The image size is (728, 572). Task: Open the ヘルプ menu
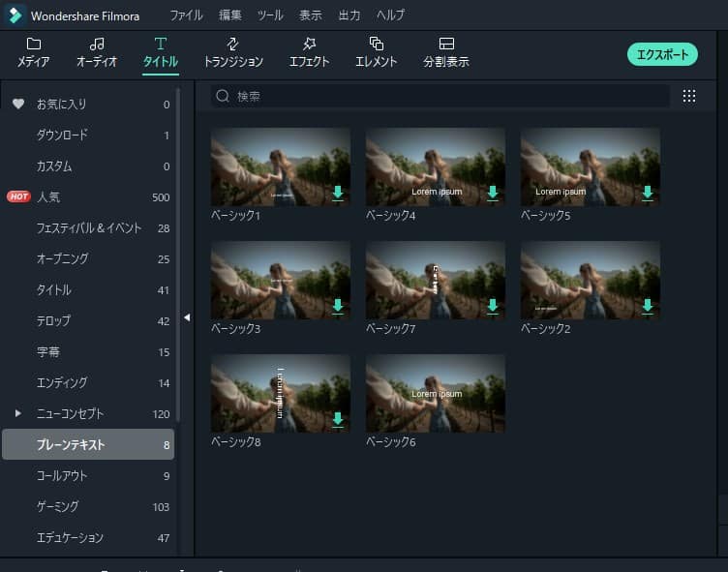point(390,15)
